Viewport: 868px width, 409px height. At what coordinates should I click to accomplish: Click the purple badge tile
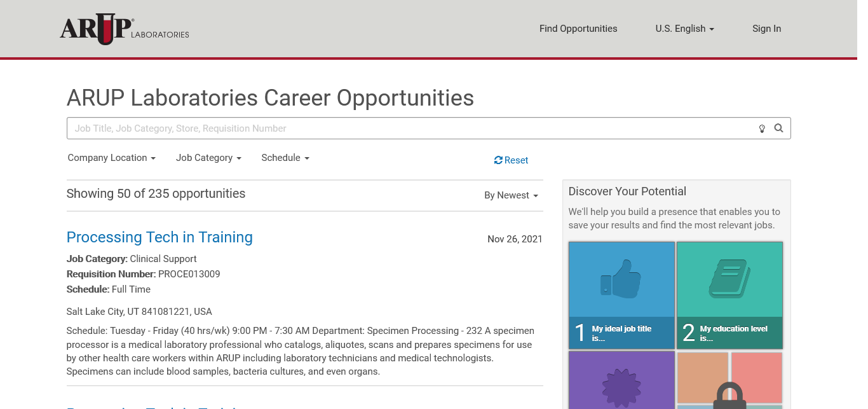tap(621, 382)
